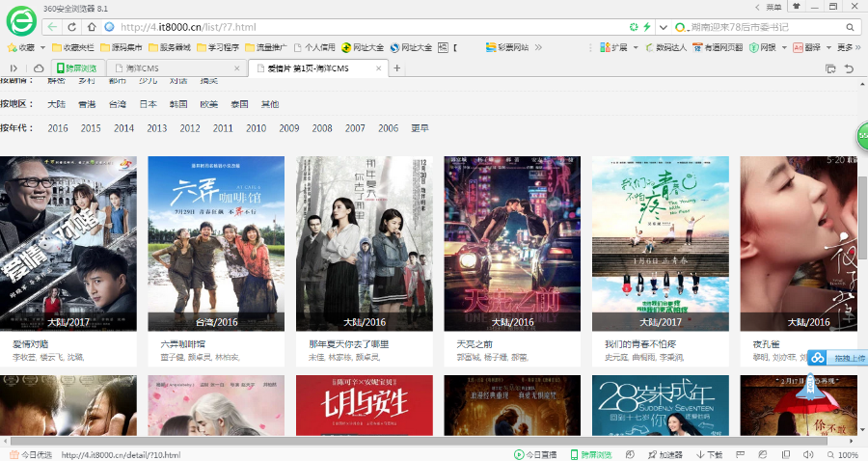Expand the 翻译 dropdown arrow

pos(828,47)
